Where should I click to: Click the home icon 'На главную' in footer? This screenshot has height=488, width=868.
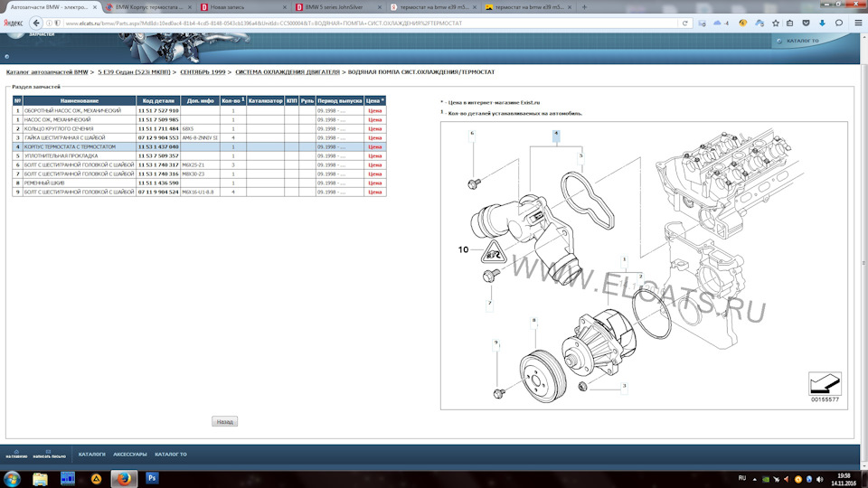click(16, 452)
